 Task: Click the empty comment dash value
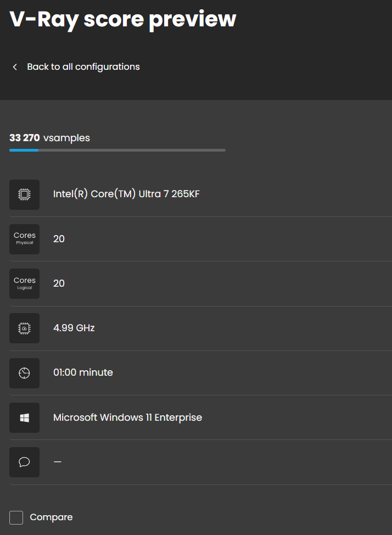pyautogui.click(x=57, y=462)
